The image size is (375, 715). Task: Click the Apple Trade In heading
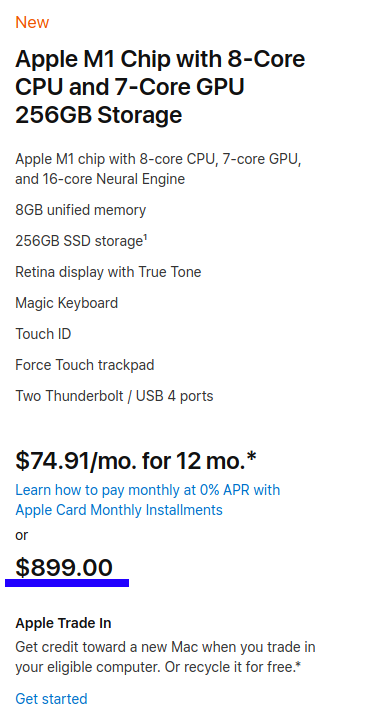63,623
